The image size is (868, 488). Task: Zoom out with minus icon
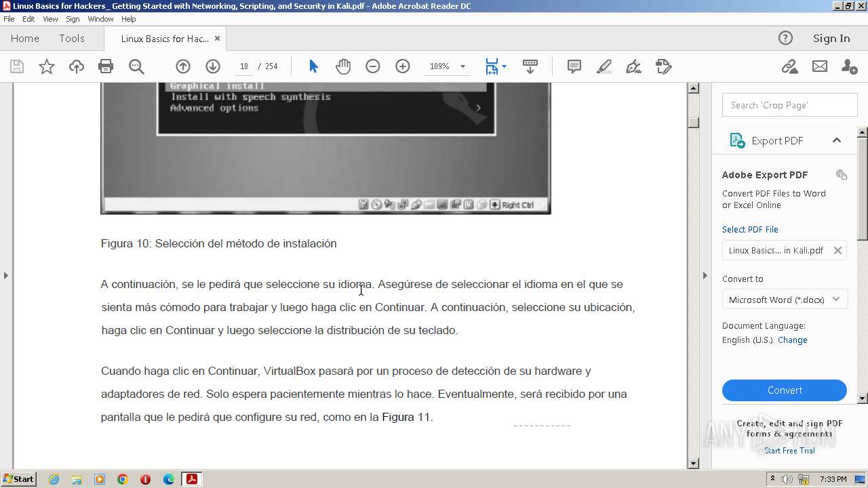(373, 66)
